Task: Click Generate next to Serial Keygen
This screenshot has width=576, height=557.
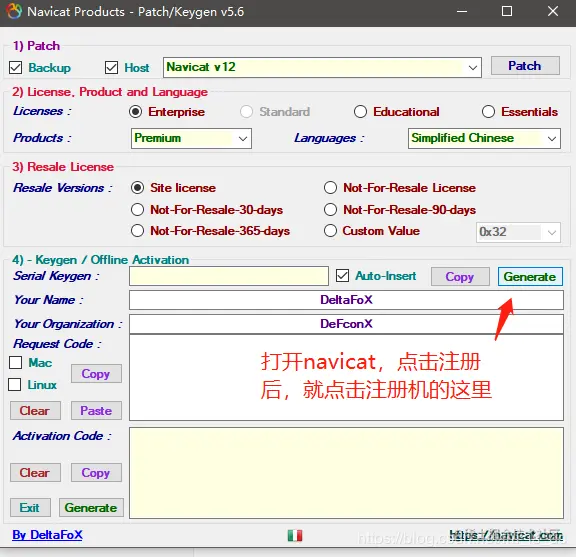Action: [x=530, y=276]
